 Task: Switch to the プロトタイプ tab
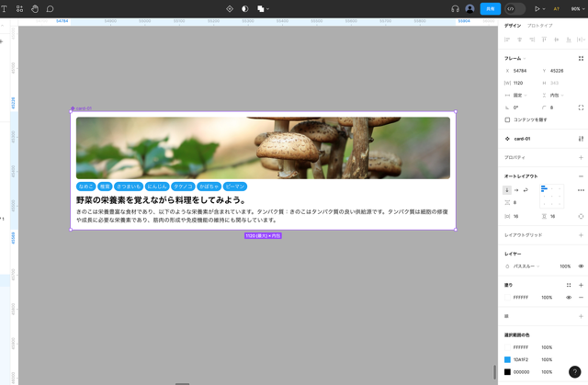tap(540, 26)
